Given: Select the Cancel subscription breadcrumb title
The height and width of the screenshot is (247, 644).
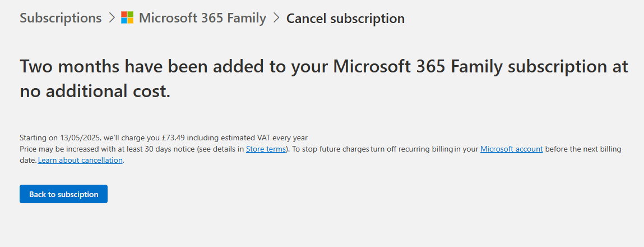Looking at the screenshot, I should (x=345, y=19).
